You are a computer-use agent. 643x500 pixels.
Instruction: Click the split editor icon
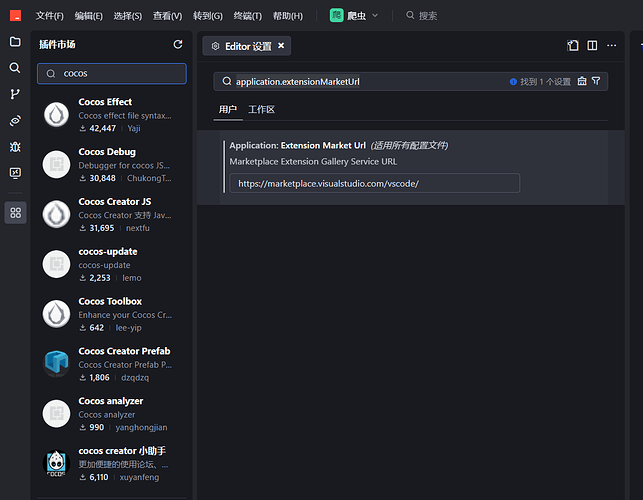pyautogui.click(x=592, y=45)
